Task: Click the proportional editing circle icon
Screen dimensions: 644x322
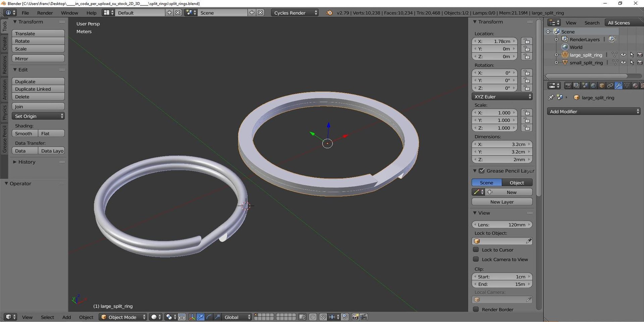Action: tap(313, 317)
